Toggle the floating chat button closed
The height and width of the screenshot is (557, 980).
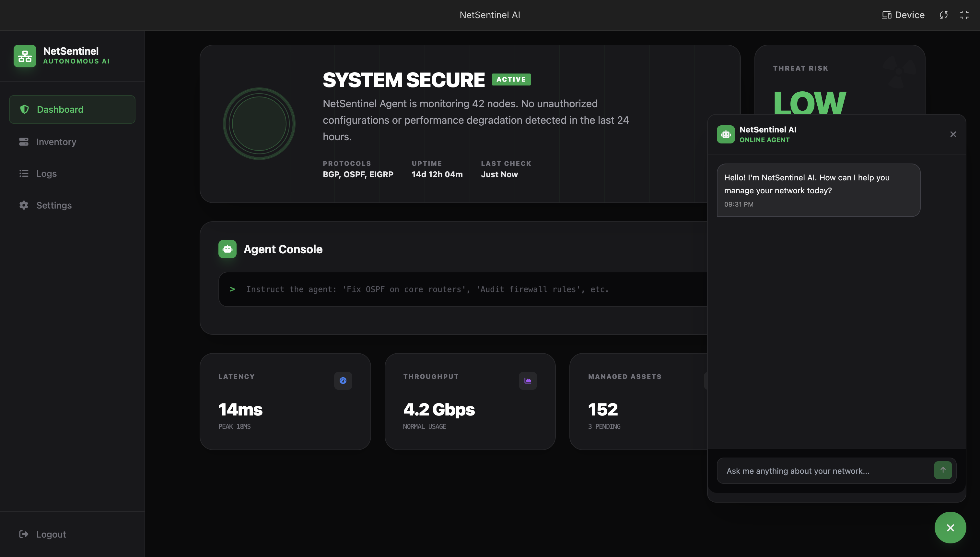(950, 528)
